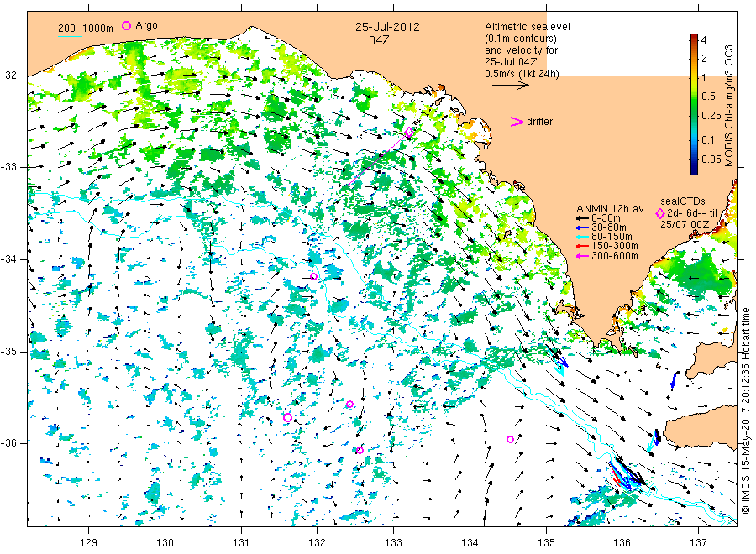The image size is (756, 554).
Task: Click the mooring arrow cluster near 136E 36.4S
Action: pyautogui.click(x=627, y=473)
